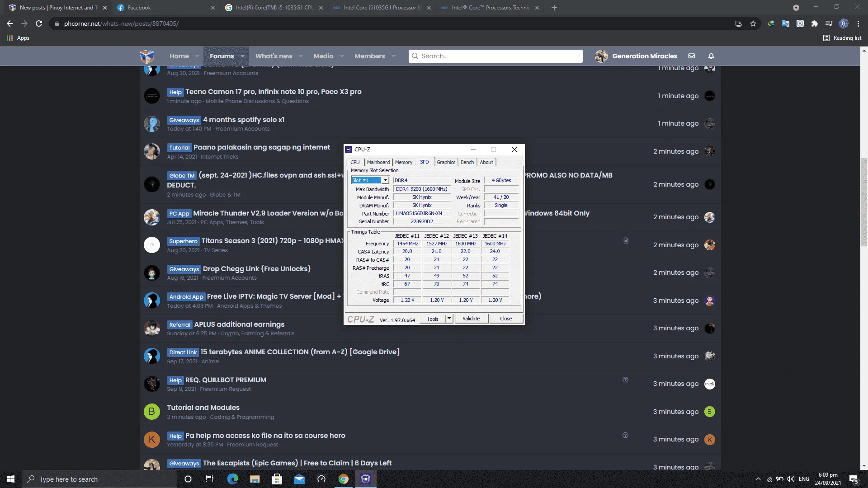The image size is (868, 488).
Task: Click the Chrome address bar URL
Action: click(121, 23)
